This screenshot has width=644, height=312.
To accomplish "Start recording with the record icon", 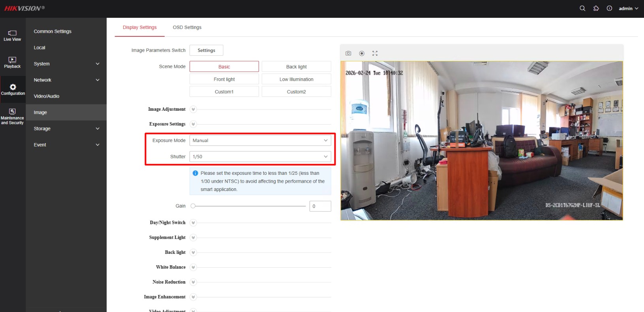I will (x=362, y=53).
